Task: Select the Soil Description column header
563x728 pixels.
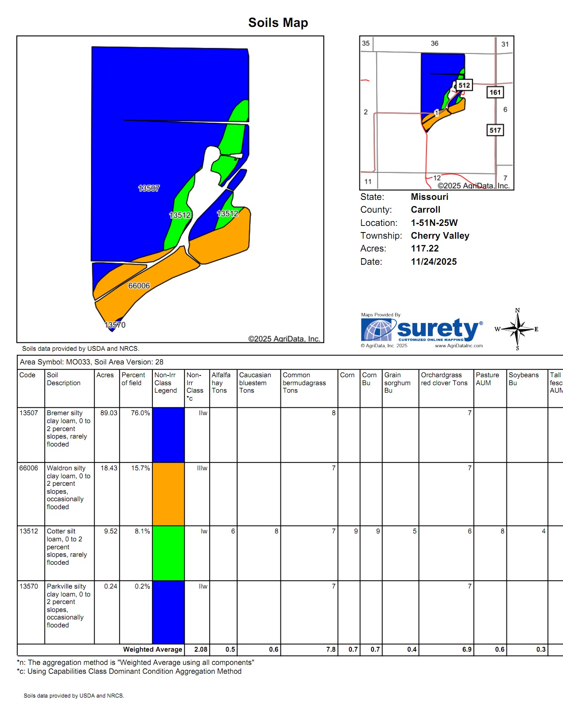Action: pos(64,379)
